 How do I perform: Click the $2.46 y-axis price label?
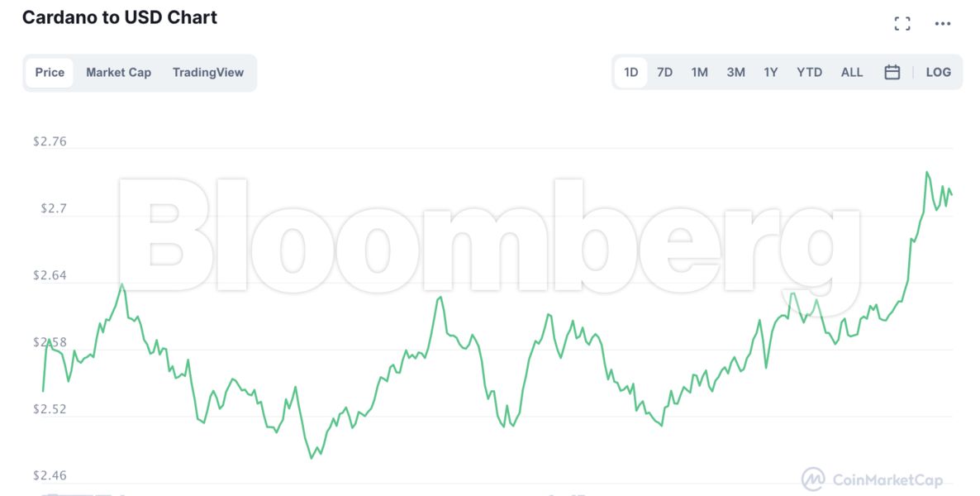click(50, 475)
